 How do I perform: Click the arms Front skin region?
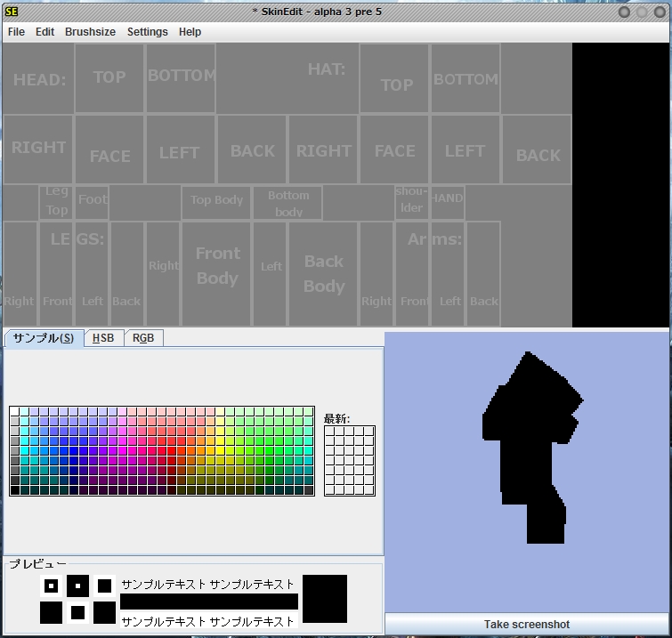coord(412,274)
